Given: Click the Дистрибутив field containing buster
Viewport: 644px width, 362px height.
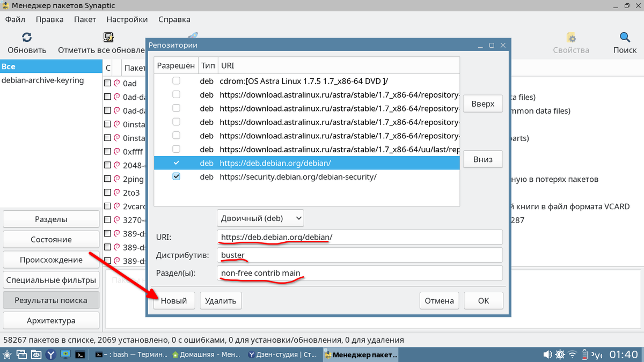Looking at the screenshot, I should (360, 255).
